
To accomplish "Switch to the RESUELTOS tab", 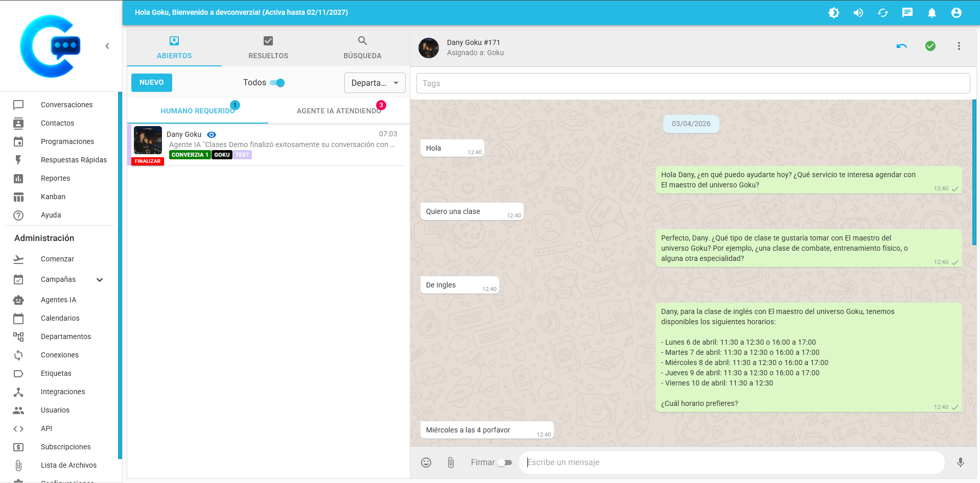I will tap(268, 47).
